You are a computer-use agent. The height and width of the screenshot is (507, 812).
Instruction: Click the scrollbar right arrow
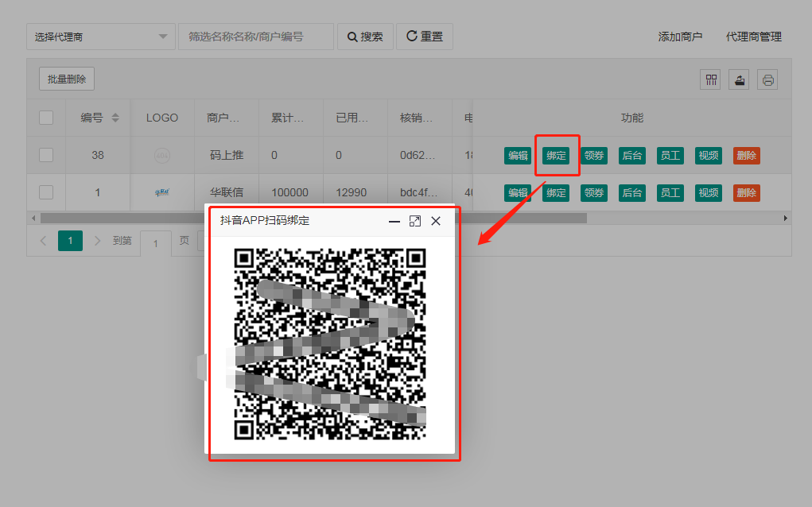coord(785,219)
